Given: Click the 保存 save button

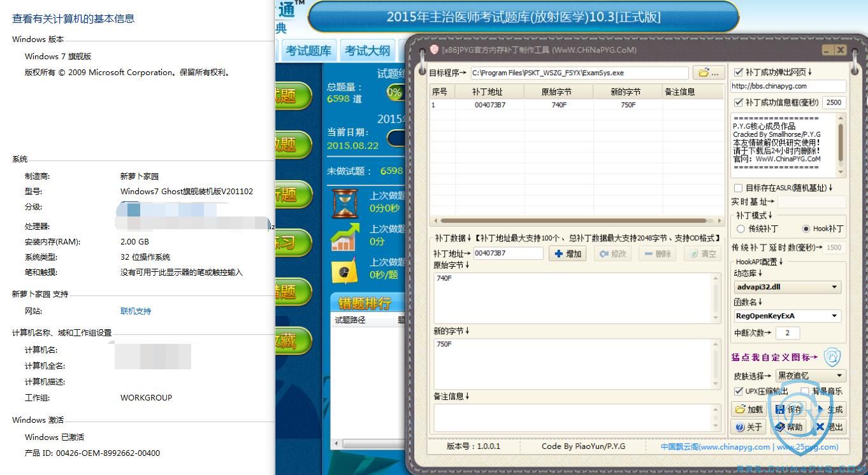Looking at the screenshot, I should tap(788, 409).
